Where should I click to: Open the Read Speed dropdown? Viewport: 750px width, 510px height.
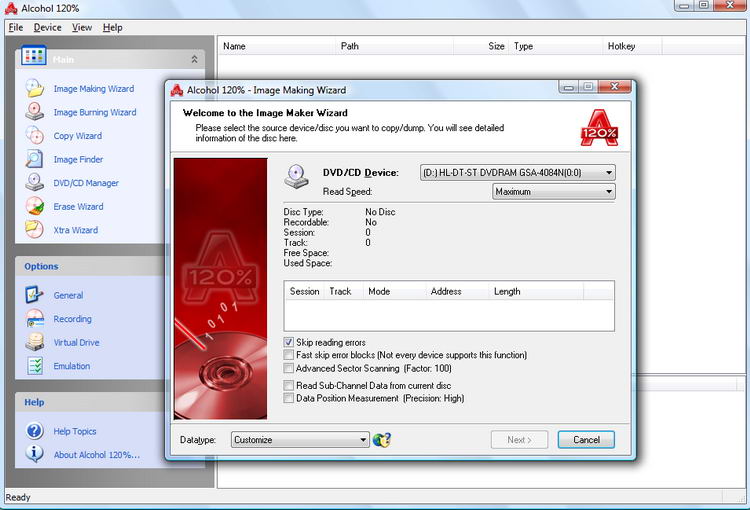click(609, 192)
